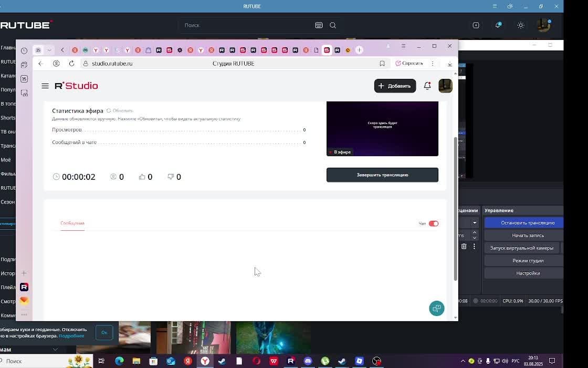Open the browser history clock sidebar icon
Viewport: 588px width, 368px height.
tap(24, 50)
